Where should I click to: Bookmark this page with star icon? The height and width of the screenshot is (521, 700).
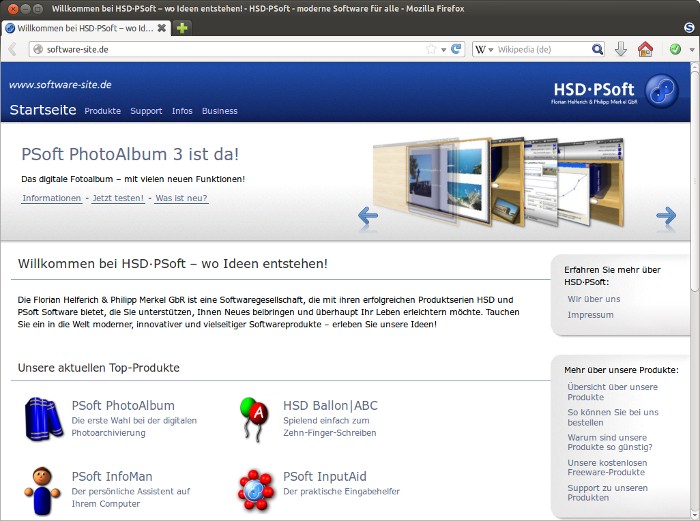[x=431, y=49]
